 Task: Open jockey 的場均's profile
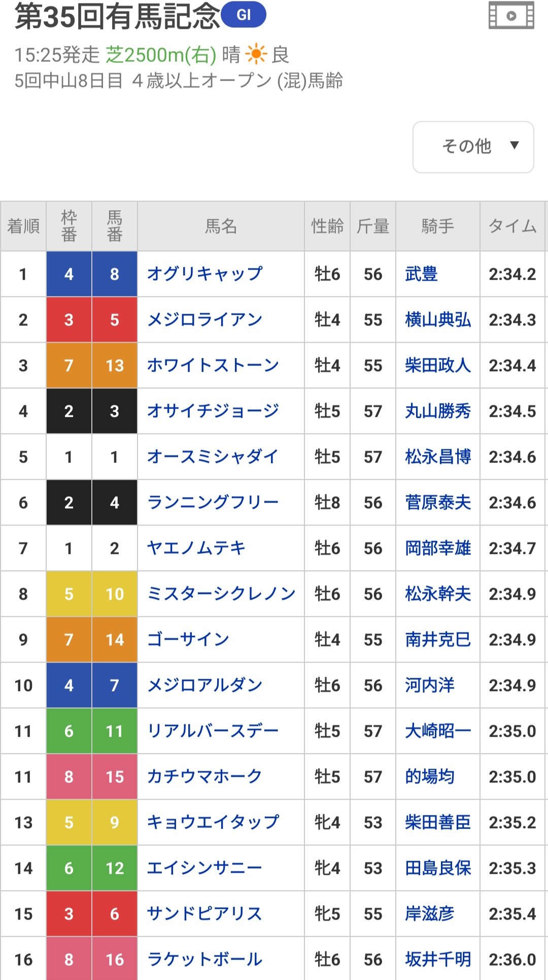(x=429, y=777)
